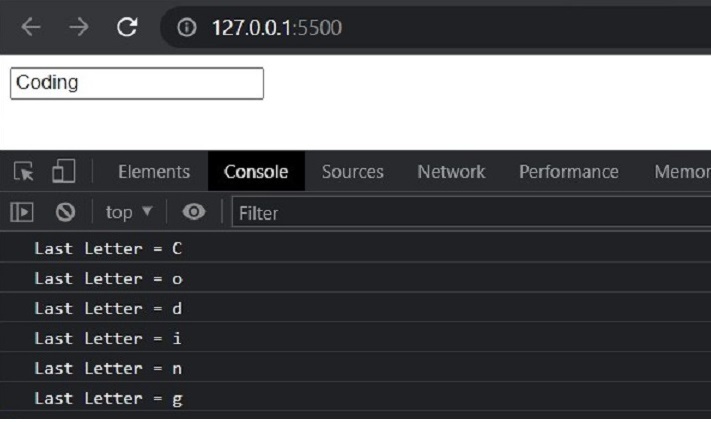The image size is (711, 422).
Task: Switch to the Sources tab
Action: tap(352, 172)
